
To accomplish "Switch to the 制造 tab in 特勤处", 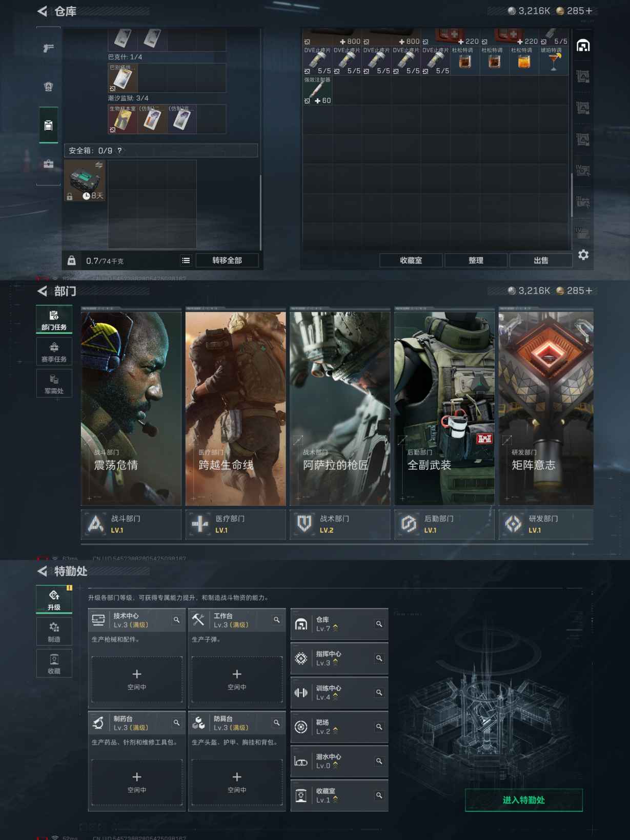I will click(x=54, y=632).
